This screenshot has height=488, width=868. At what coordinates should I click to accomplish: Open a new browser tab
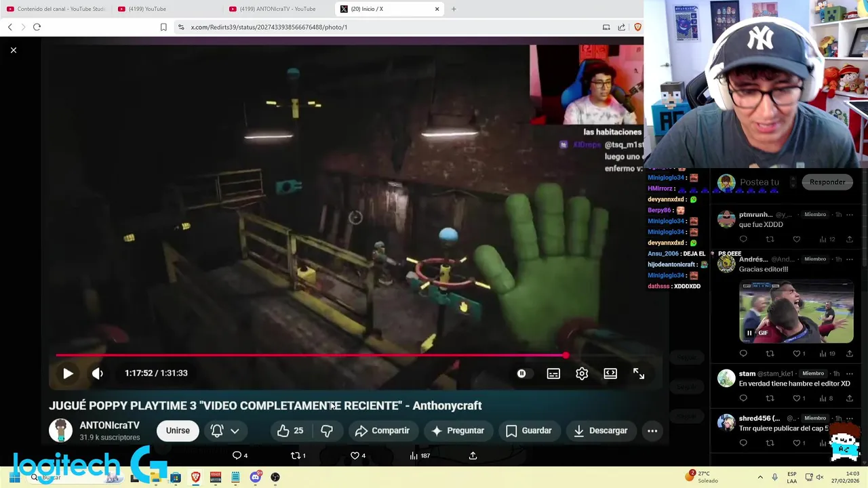[454, 9]
